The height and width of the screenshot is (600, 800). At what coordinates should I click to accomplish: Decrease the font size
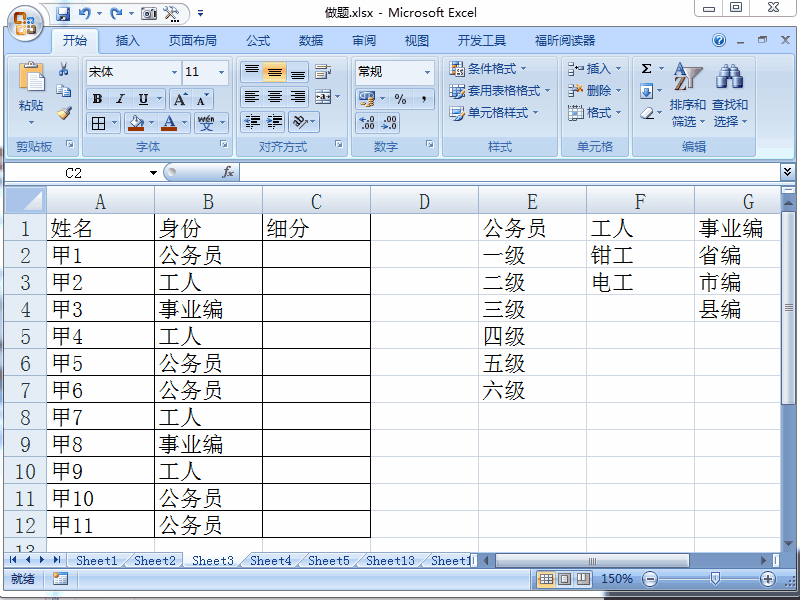203,99
